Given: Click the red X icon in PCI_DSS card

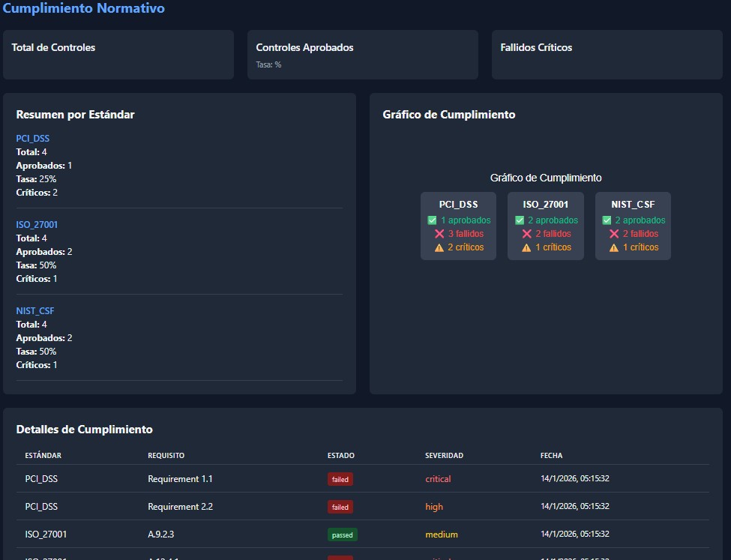Looking at the screenshot, I should pyautogui.click(x=439, y=234).
